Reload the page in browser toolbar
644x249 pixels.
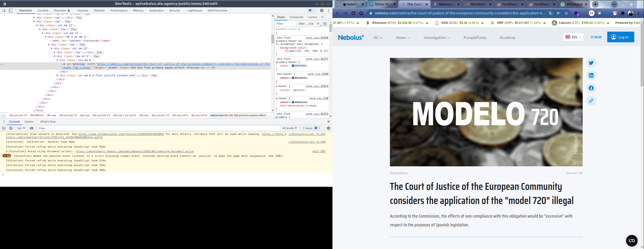click(353, 13)
